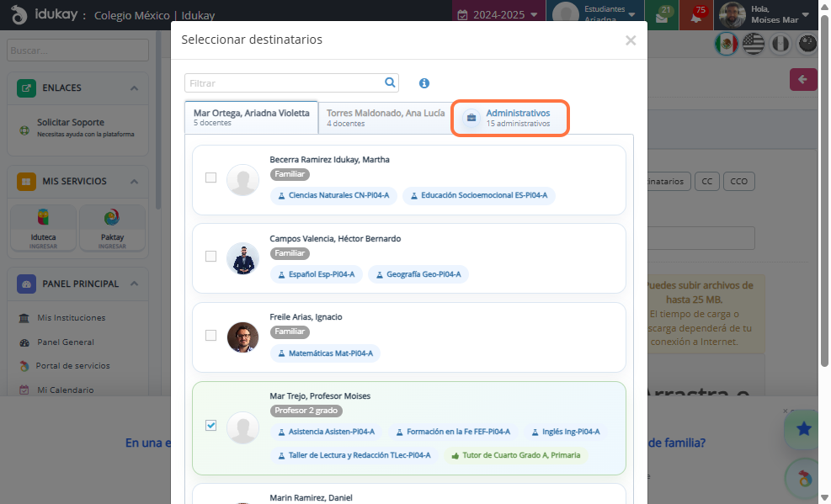Collapse the ENLACES section
This screenshot has height=504, width=831.
pyautogui.click(x=134, y=88)
